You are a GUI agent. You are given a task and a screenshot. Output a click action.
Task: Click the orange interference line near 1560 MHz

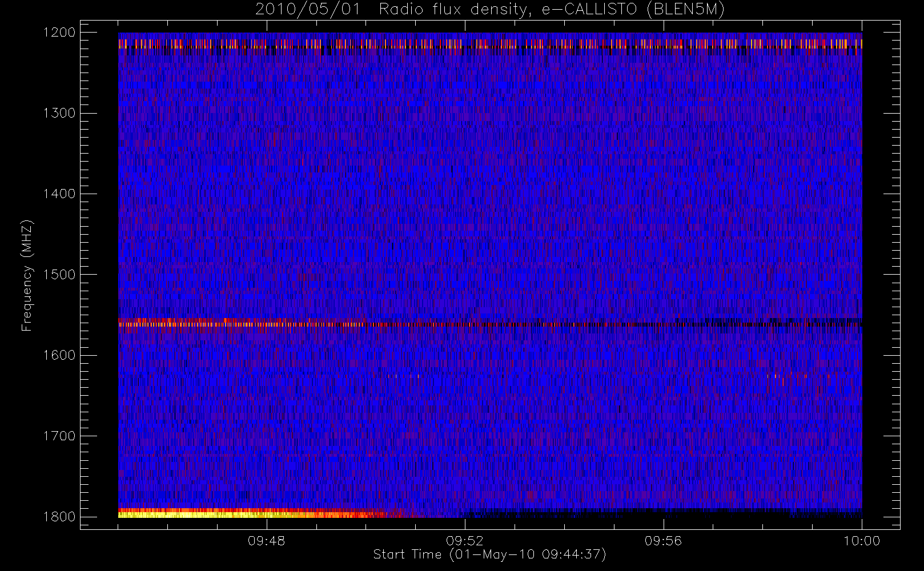point(490,324)
